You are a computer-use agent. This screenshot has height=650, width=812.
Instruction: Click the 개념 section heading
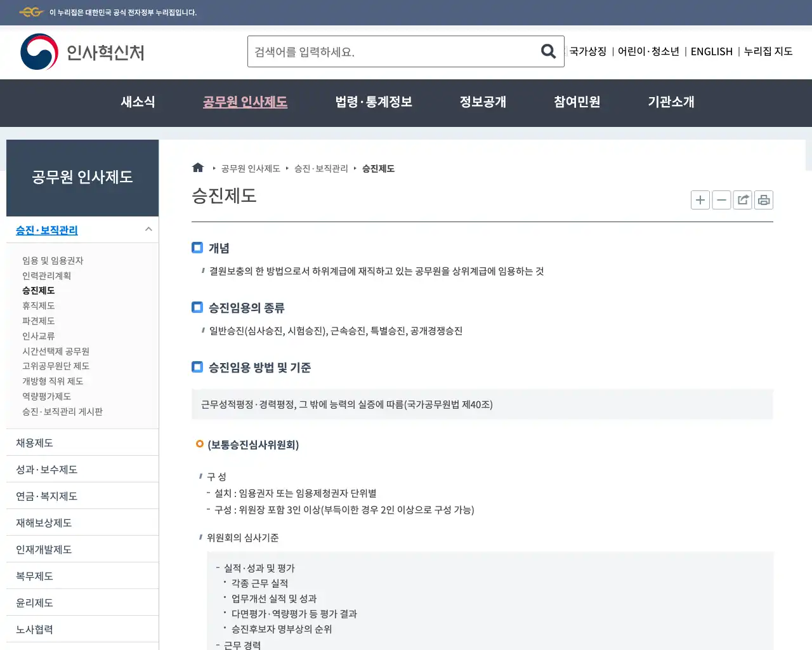coord(219,248)
